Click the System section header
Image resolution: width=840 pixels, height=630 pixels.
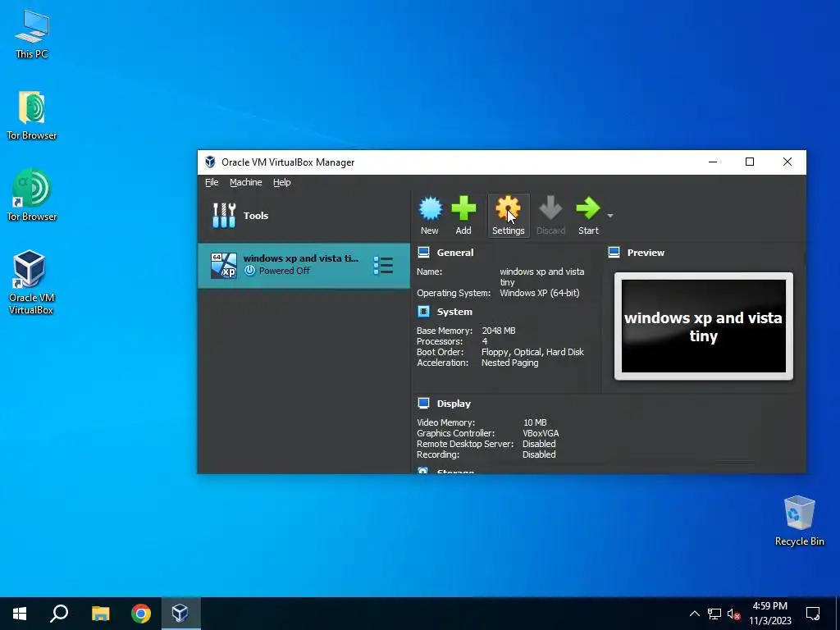coord(454,312)
